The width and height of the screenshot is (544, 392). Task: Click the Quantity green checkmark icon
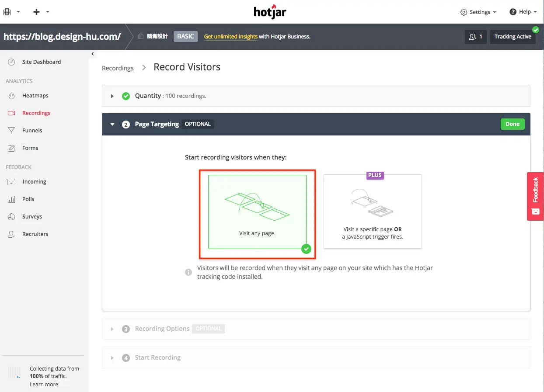tap(126, 96)
